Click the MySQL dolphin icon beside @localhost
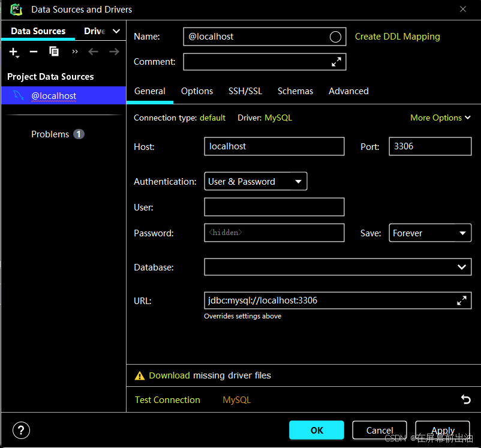The image size is (481, 448). 19,95
